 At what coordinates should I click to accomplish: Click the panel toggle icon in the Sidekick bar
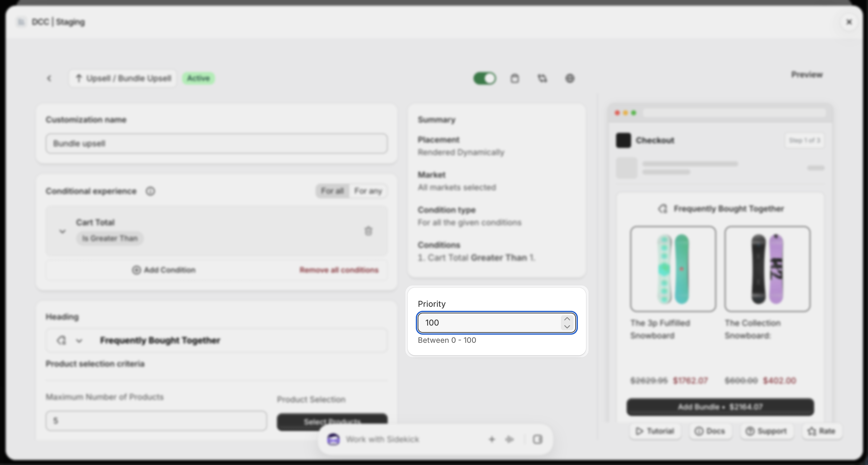537,439
